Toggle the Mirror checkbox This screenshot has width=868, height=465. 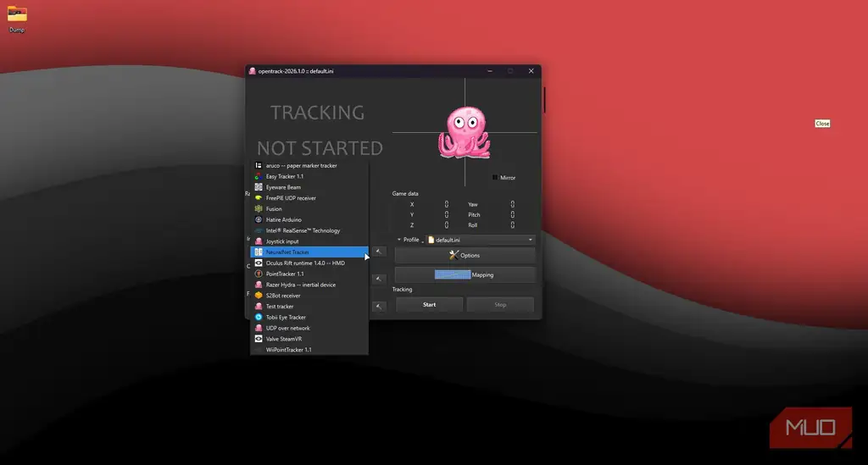coord(495,178)
